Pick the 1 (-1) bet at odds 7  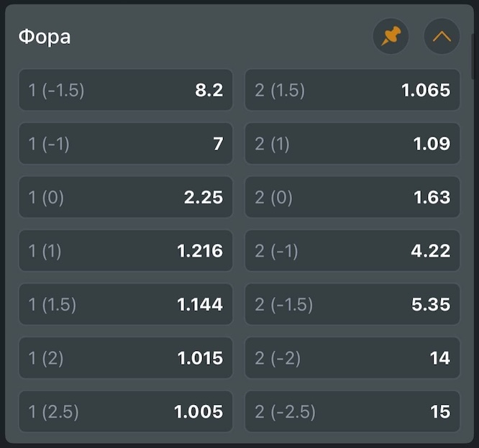coord(126,144)
